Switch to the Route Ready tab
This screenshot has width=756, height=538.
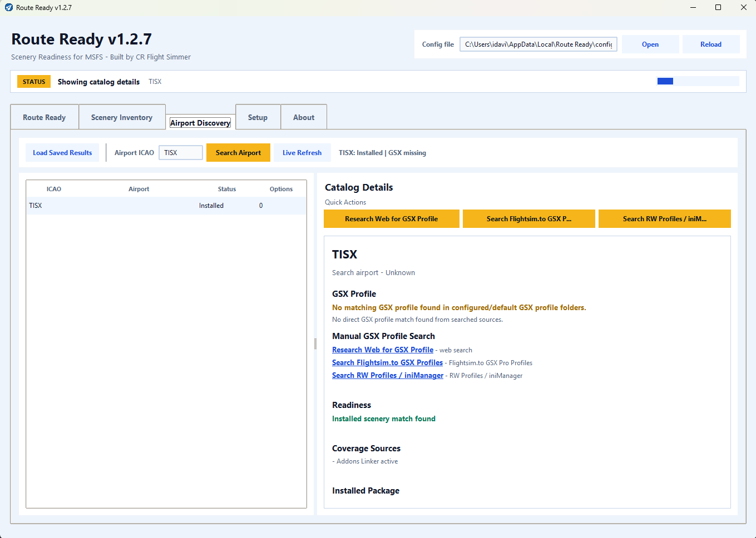click(x=45, y=117)
